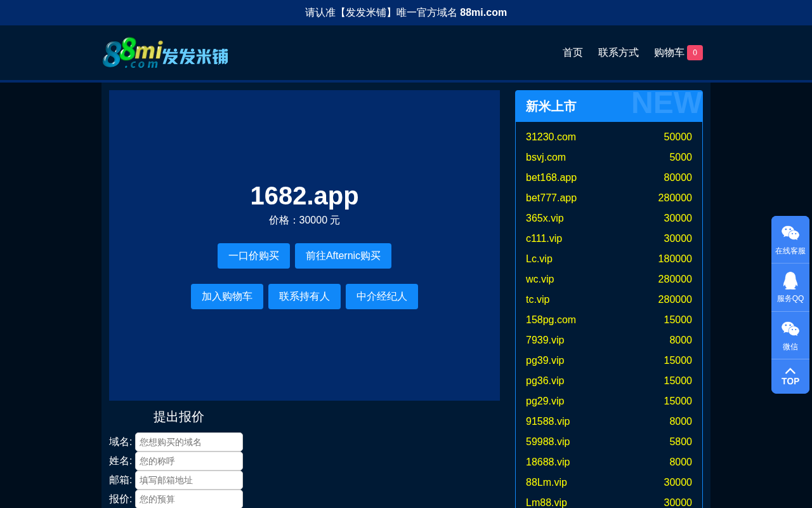Viewport: 812px width, 508px height.
Task: Open the Lm88.vip domain link
Action: point(546,503)
